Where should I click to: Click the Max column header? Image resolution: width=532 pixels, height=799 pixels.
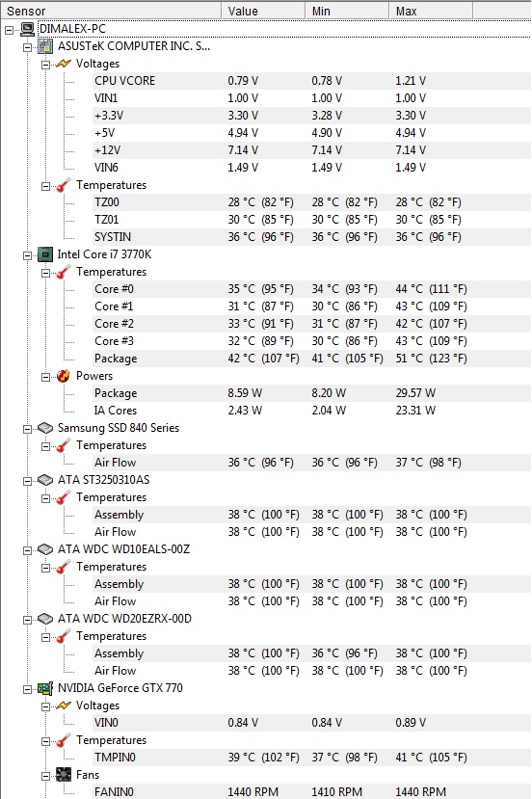[x=431, y=11]
